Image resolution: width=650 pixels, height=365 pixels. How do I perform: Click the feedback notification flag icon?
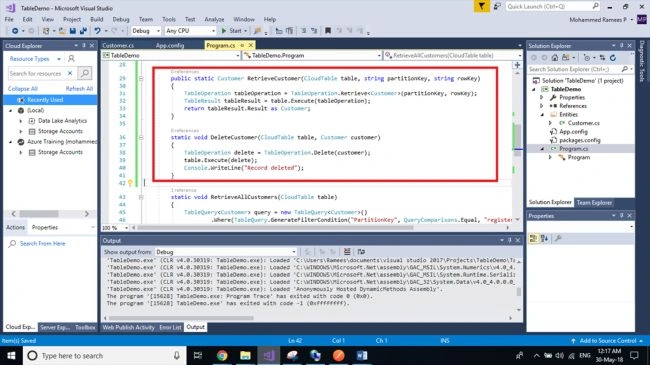(481, 6)
